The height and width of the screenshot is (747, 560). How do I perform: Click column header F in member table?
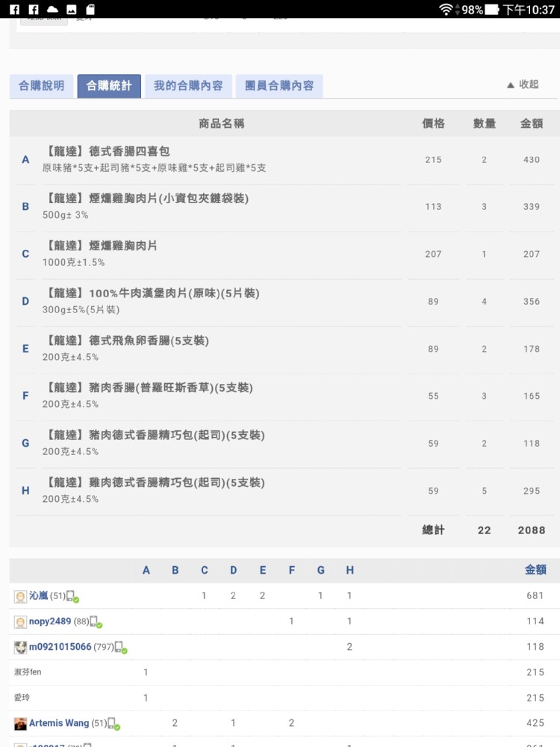292,570
